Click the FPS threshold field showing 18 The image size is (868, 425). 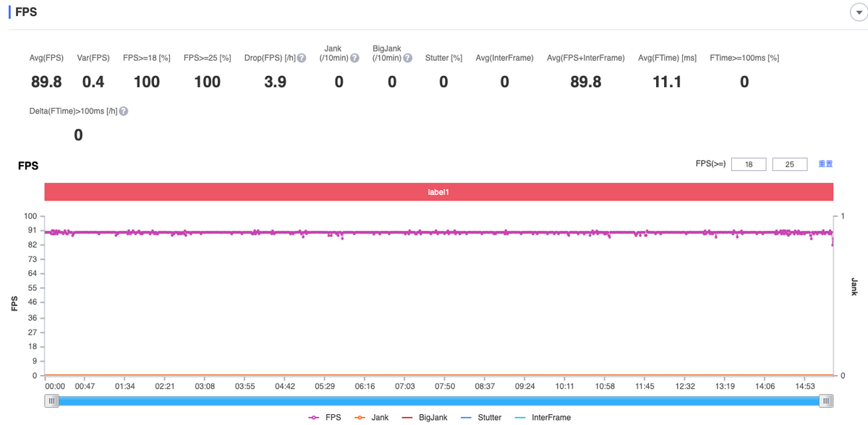coord(749,164)
